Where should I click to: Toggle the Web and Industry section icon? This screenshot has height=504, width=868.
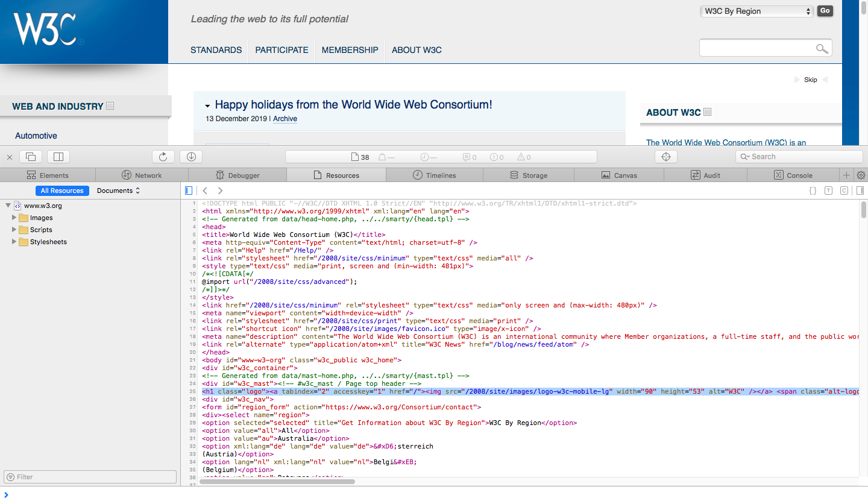pyautogui.click(x=110, y=106)
